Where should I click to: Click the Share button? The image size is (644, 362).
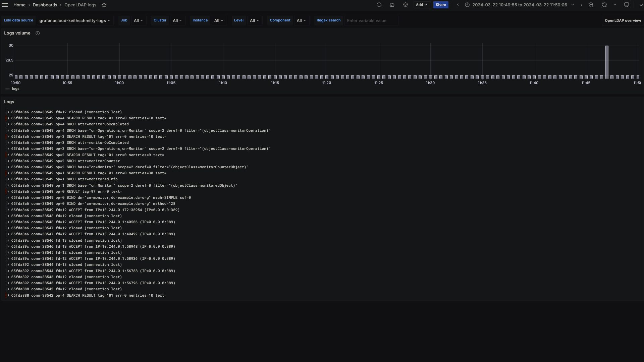pos(440,5)
